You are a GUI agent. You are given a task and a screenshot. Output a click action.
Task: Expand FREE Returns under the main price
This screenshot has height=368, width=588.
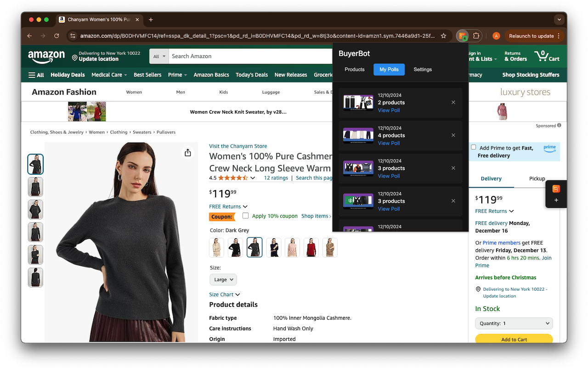228,207
